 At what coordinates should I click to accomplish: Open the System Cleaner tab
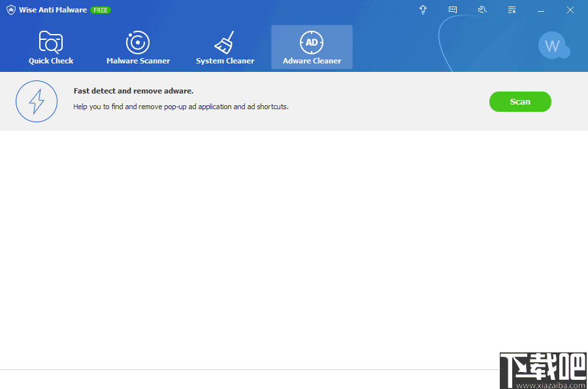click(x=225, y=48)
